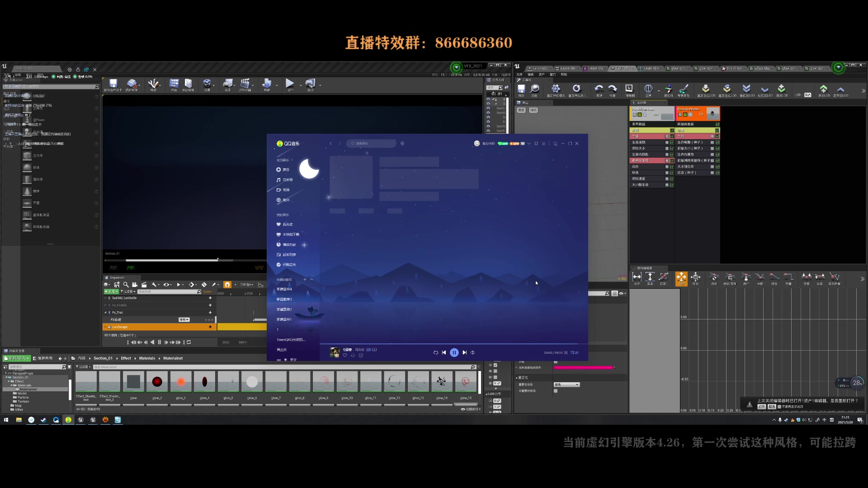Toggle 生命周期 module checkbox
Screen dimensions: 868x488
(x=667, y=142)
